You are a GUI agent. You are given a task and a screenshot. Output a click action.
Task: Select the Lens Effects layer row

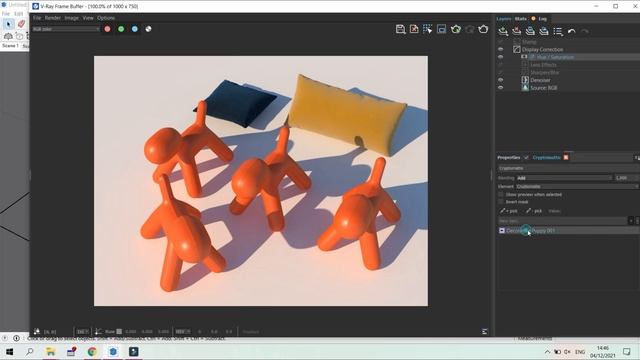568,65
